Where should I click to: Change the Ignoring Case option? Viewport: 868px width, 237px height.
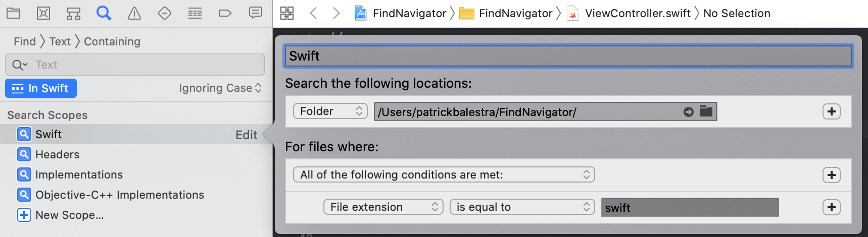pos(220,88)
